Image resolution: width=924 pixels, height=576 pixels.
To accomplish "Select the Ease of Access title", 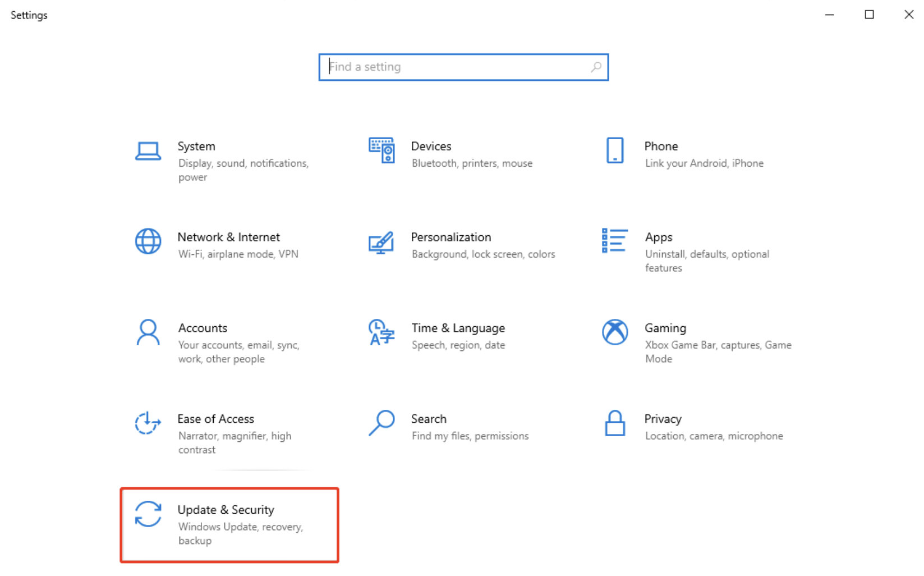I will coord(215,419).
